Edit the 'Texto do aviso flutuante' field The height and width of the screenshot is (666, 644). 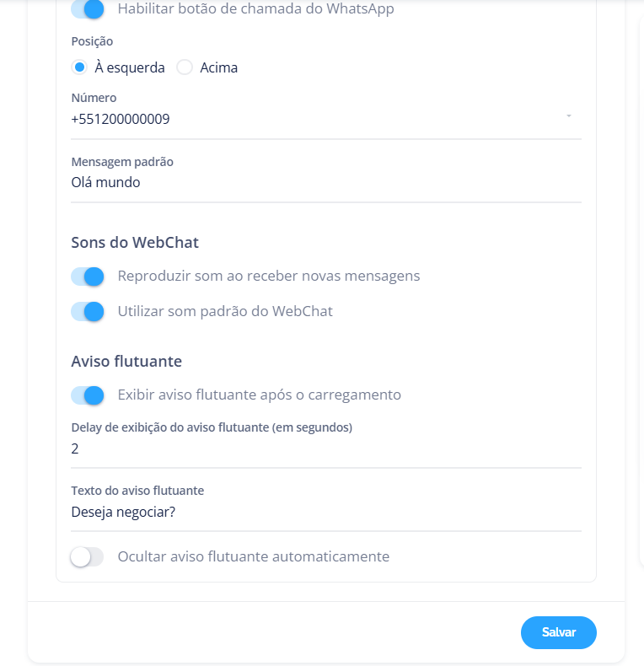(325, 512)
